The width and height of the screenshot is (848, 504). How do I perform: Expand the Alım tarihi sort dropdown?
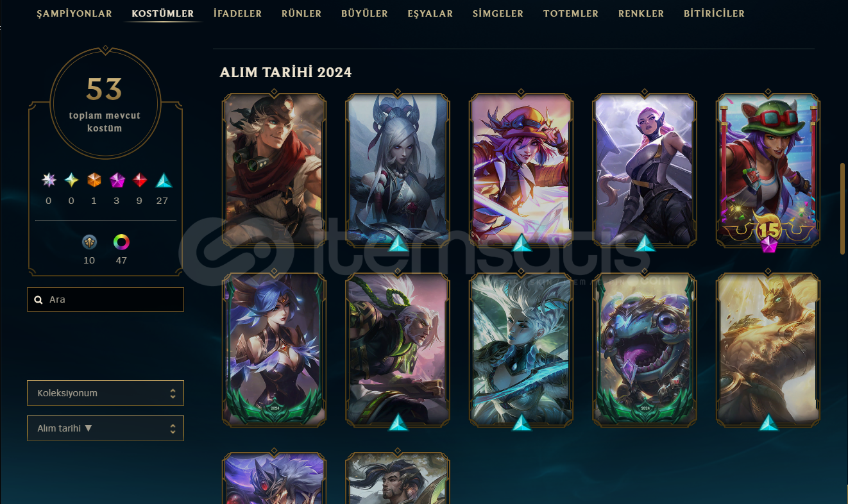tap(105, 428)
